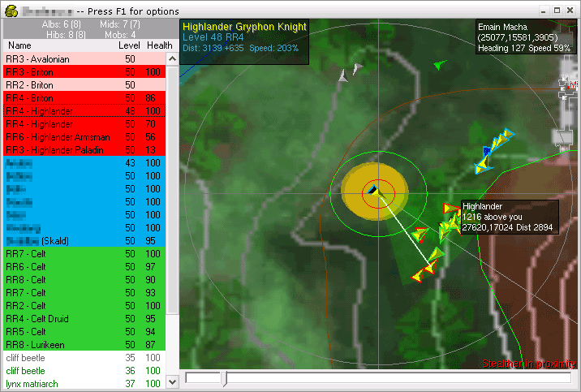The width and height of the screenshot is (581, 392).
Task: Click the gold coins application icon
Action: [x=11, y=11]
